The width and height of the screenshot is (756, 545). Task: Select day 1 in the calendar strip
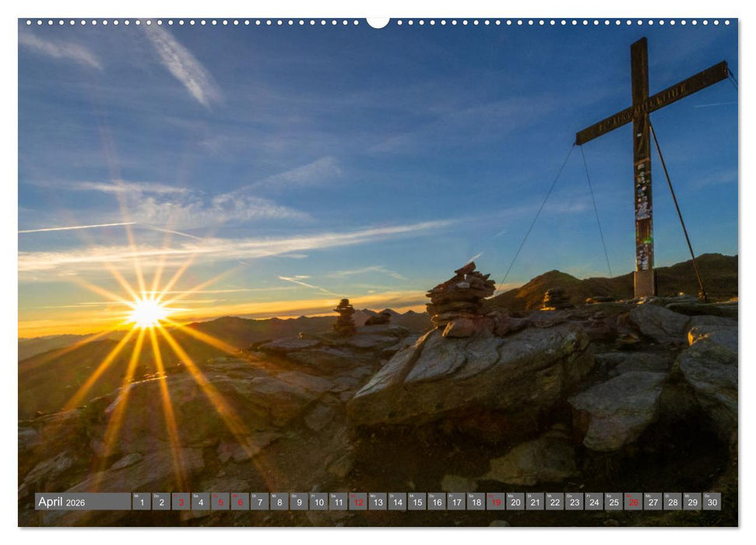(x=141, y=501)
